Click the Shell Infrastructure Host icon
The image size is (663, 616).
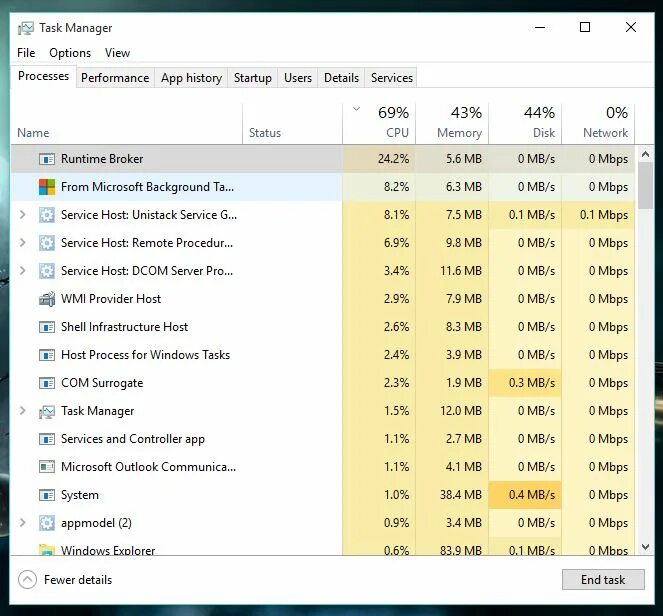[47, 327]
